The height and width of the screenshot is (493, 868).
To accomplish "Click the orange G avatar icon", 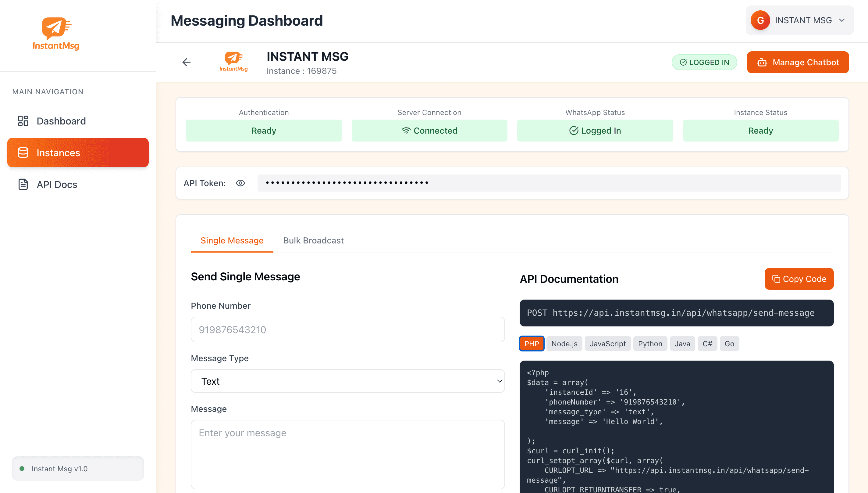I will pos(760,20).
